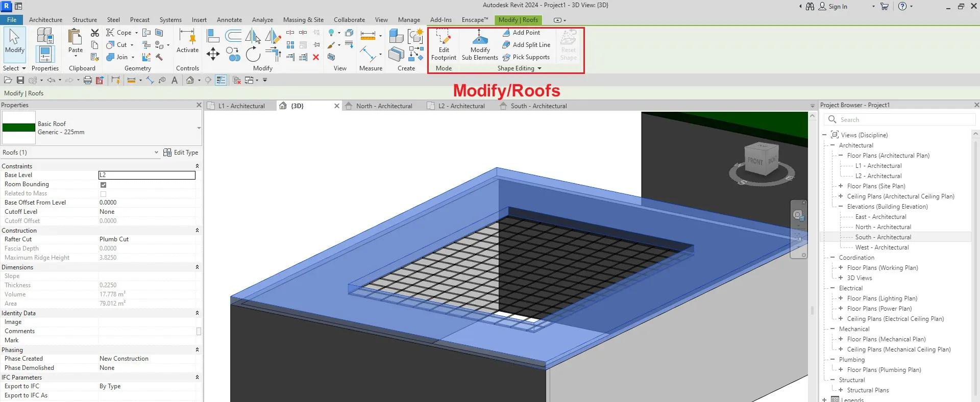The image size is (980, 402).
Task: Close the {3D} view tab
Action: coord(336,106)
